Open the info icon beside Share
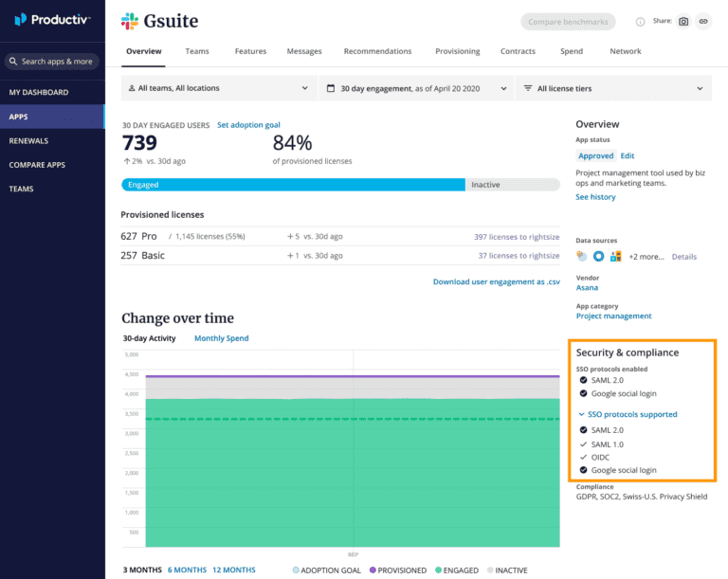The width and height of the screenshot is (728, 579). (640, 22)
